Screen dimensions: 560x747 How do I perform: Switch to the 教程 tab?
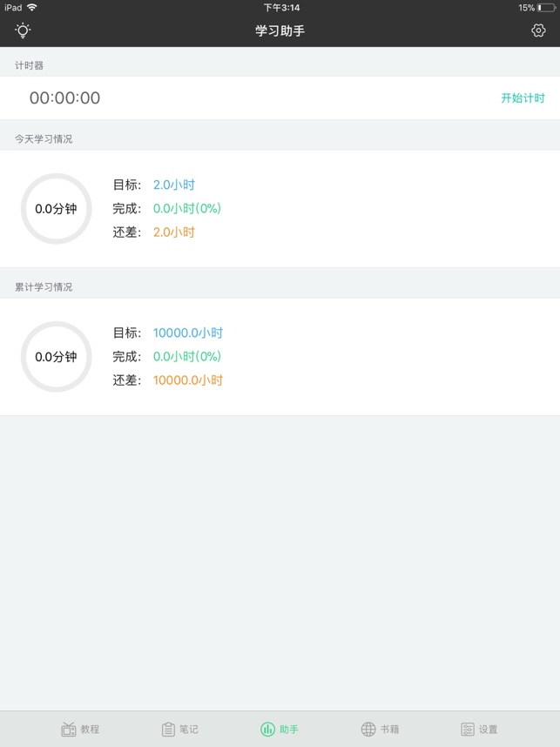coord(80,728)
